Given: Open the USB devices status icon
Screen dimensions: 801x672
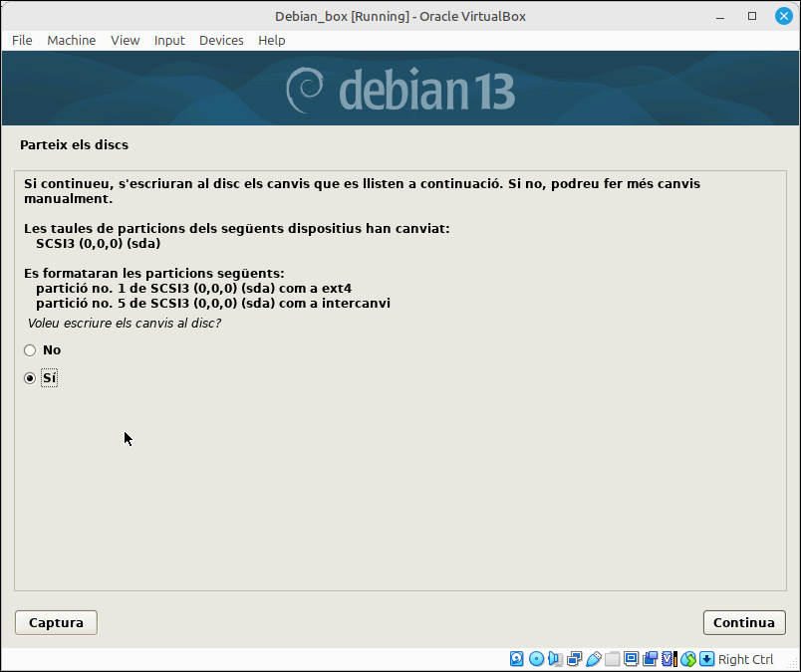Looking at the screenshot, I should tap(593, 659).
